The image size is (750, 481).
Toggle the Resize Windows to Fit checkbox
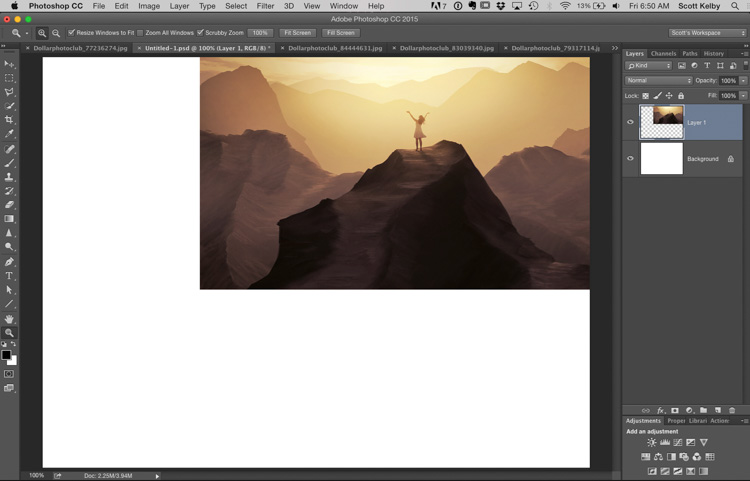click(x=72, y=33)
